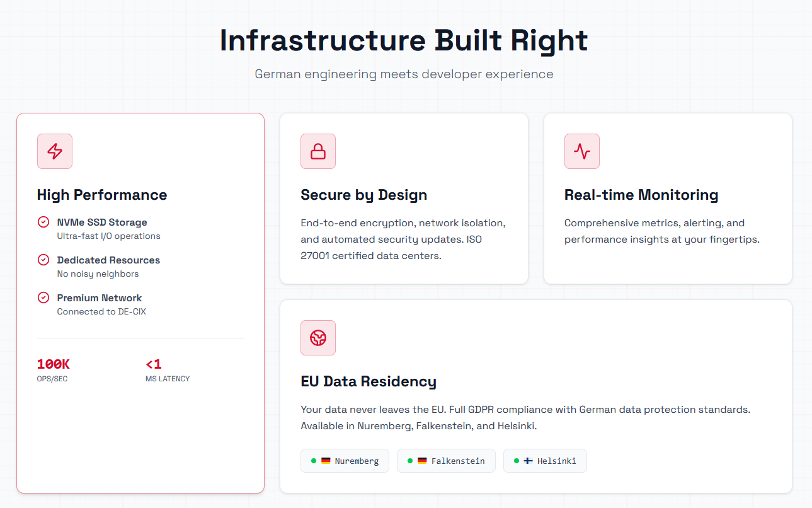The height and width of the screenshot is (508, 812).
Task: Click the 100K OPS/SEC stat
Action: click(53, 369)
